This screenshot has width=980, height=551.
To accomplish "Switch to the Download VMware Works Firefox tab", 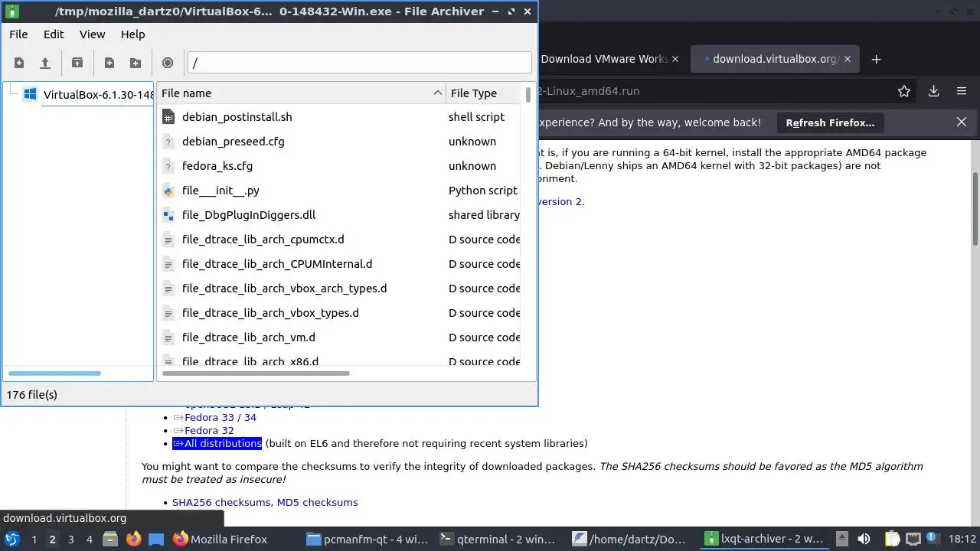I will tap(605, 59).
